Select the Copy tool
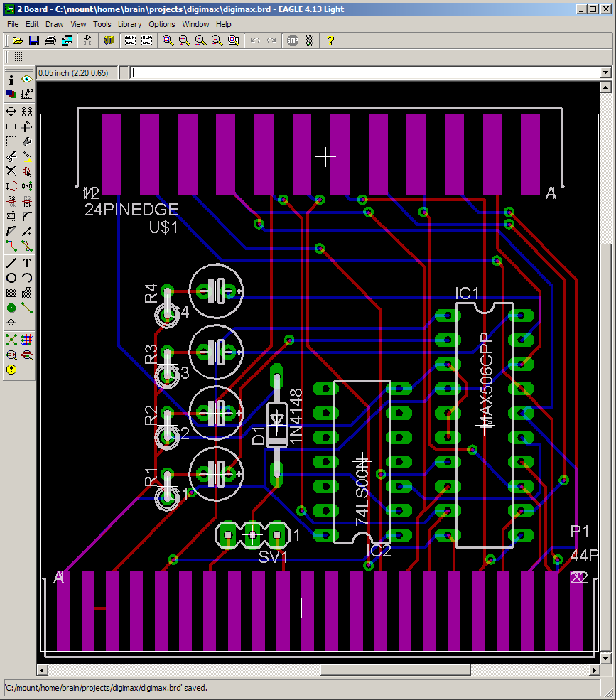This screenshot has height=700, width=616. 27,111
